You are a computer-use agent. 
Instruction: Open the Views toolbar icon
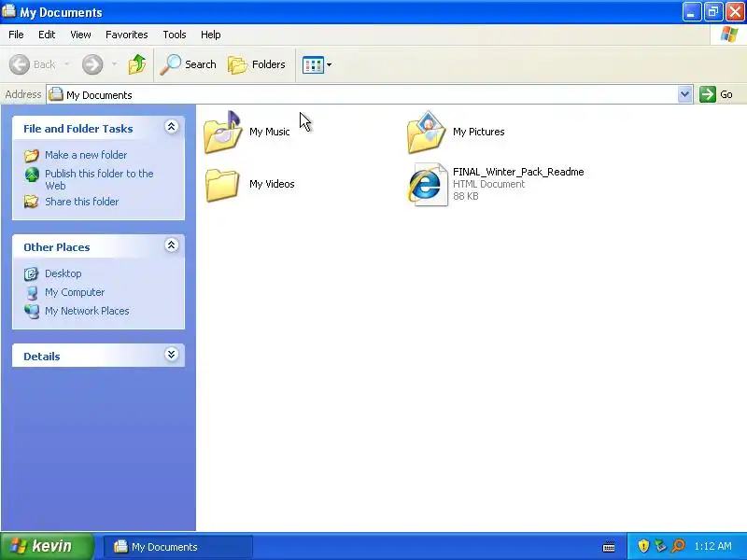313,64
